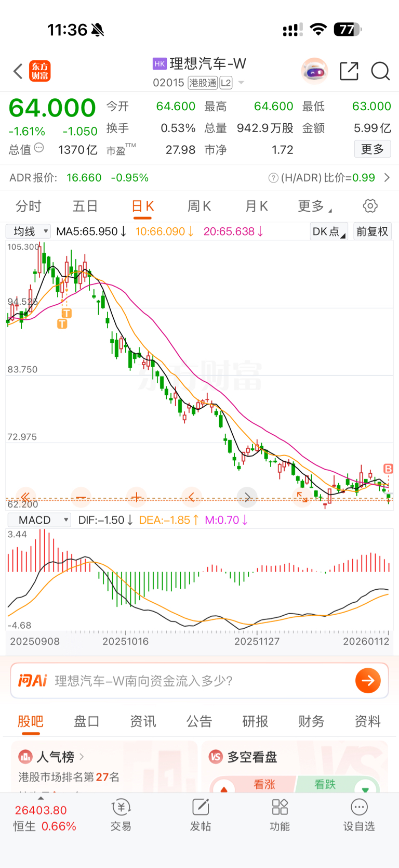Viewport: 399px width, 868px height.
Task: Tap the L2 level badge
Action: (x=226, y=83)
